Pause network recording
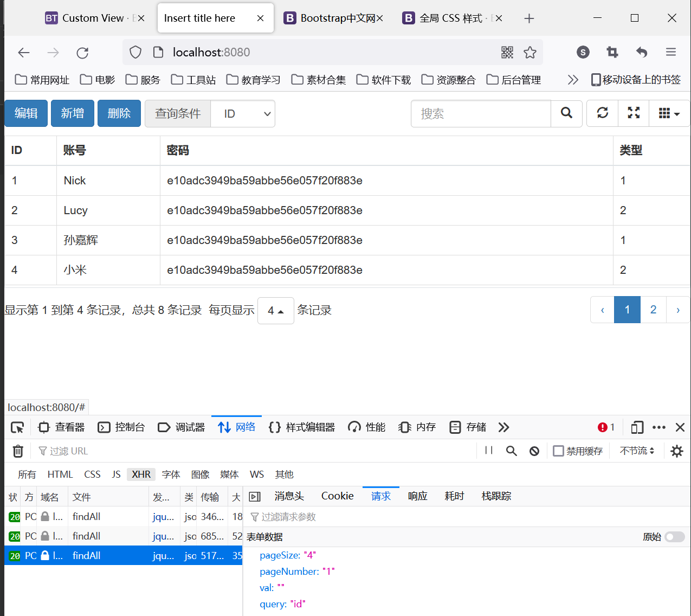Viewport: 691px width, 616px height. coord(489,451)
